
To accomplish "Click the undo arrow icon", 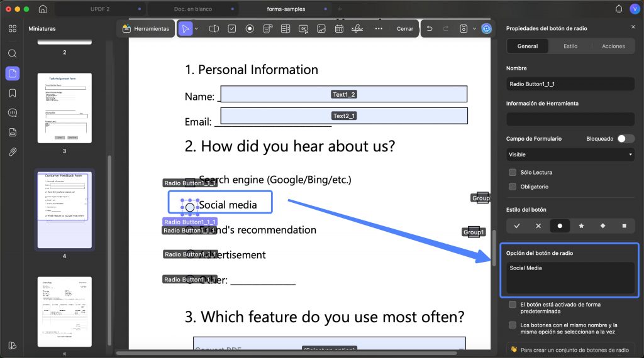I will coord(430,29).
